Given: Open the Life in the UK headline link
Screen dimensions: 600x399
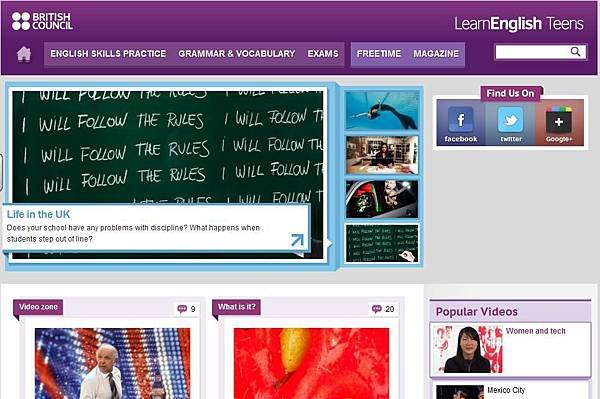Looking at the screenshot, I should [x=39, y=214].
